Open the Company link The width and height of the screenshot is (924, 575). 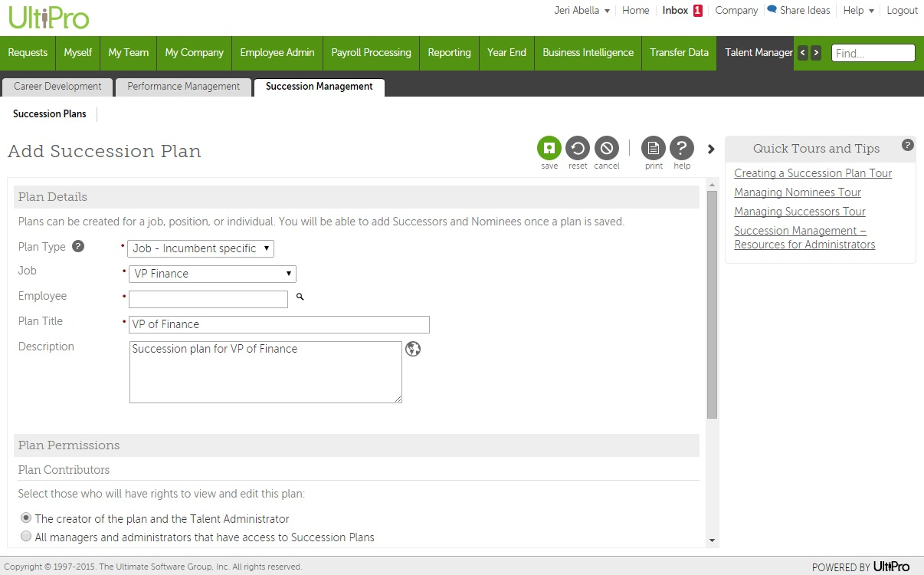[x=736, y=11]
